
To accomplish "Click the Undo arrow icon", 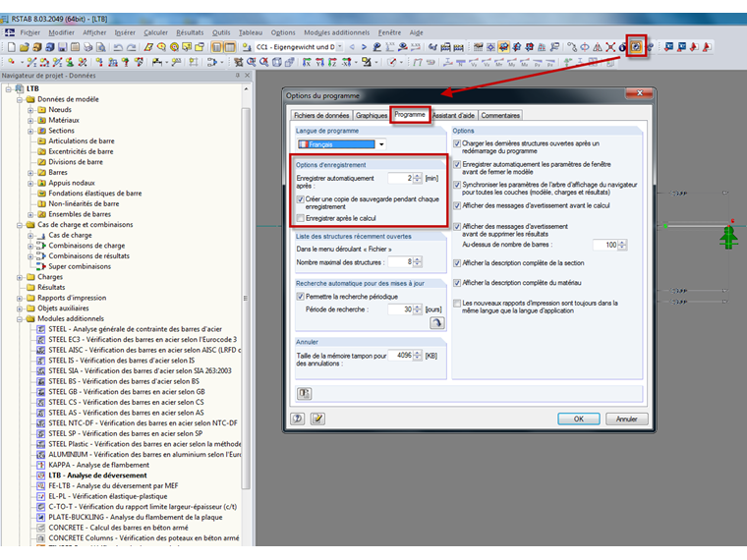I will pyautogui.click(x=118, y=47).
